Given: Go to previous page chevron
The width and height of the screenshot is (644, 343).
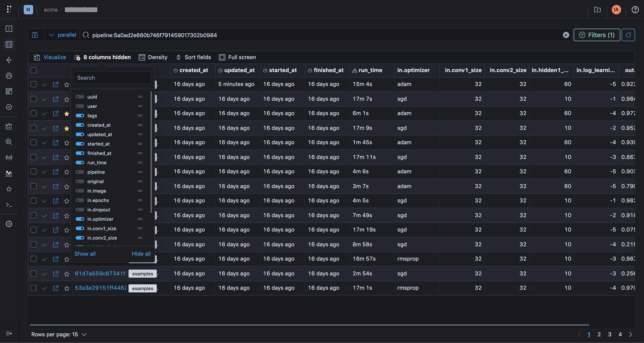Looking at the screenshot, I should pos(579,334).
